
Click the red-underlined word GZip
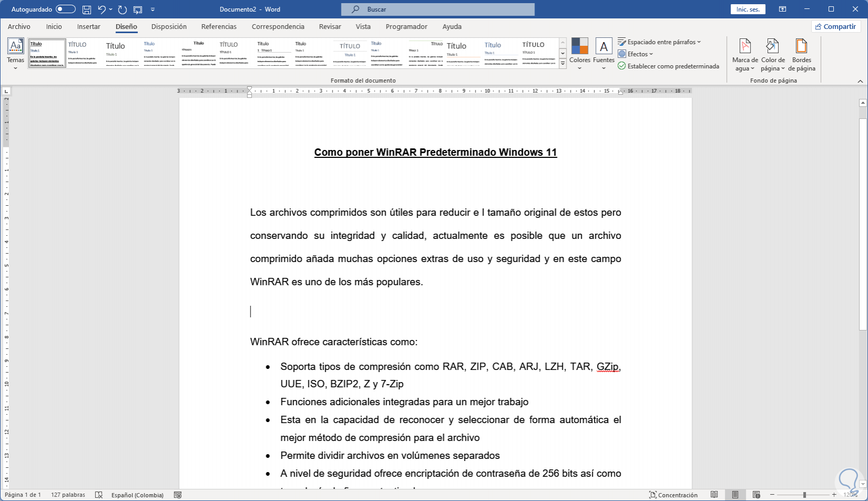(608, 366)
